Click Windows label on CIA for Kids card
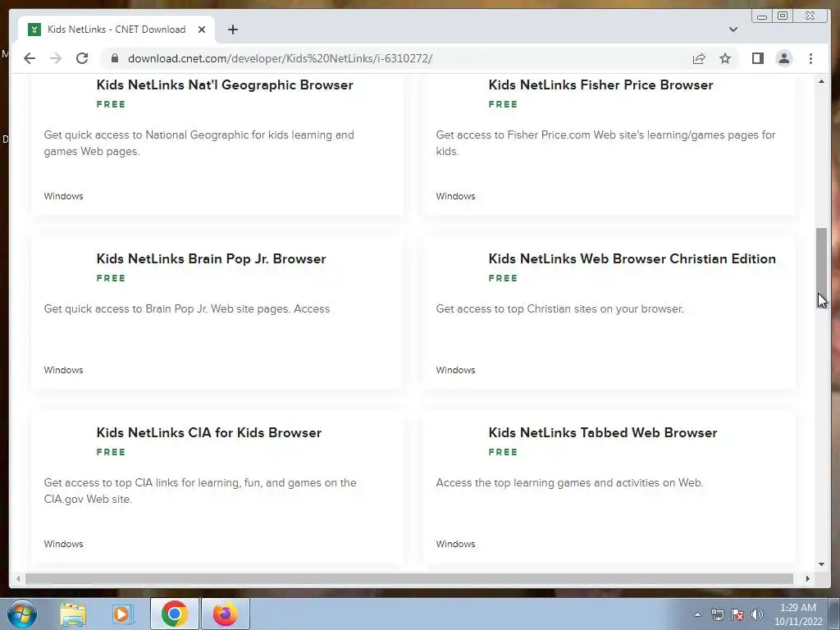This screenshot has width=840, height=630. click(x=63, y=544)
